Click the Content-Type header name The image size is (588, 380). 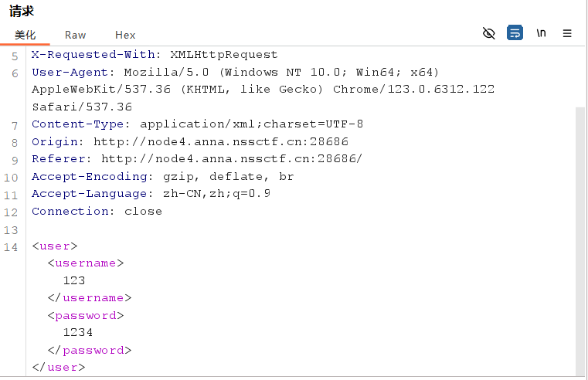click(x=81, y=124)
